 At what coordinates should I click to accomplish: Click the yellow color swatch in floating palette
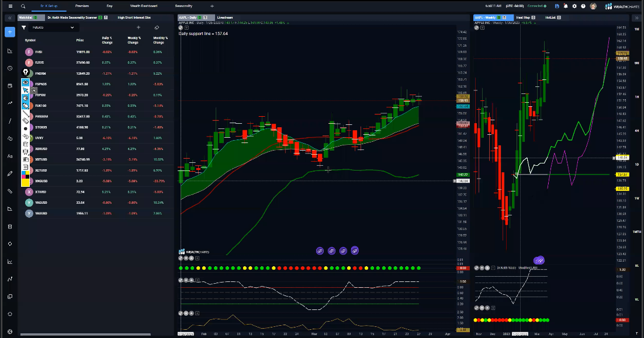click(26, 182)
